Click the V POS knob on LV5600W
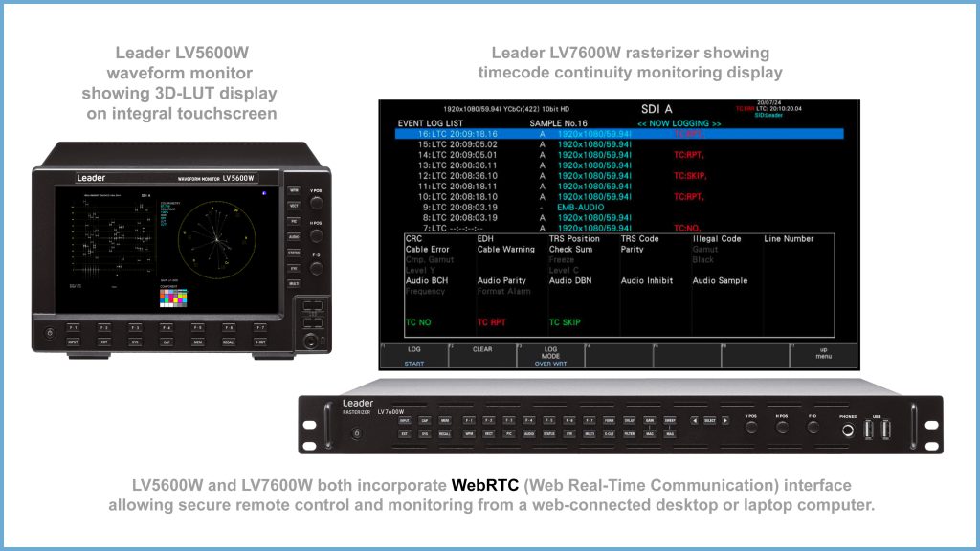The height and width of the screenshot is (551, 980). coord(316,203)
